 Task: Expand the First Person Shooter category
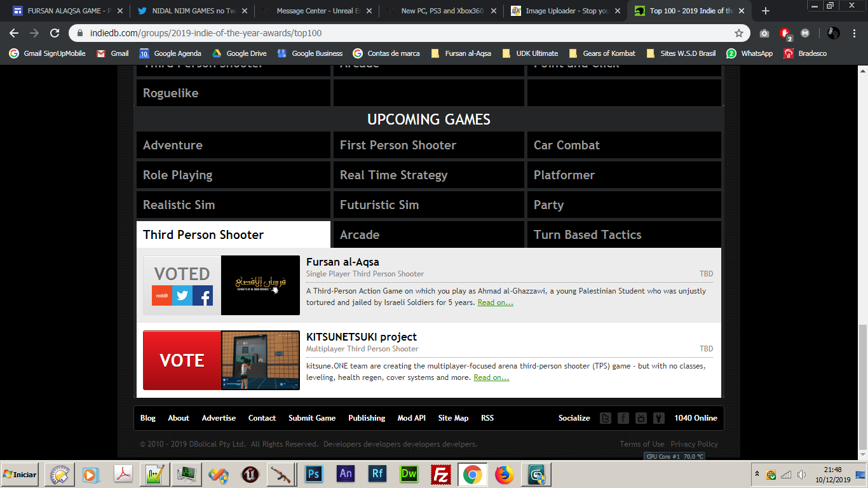click(398, 145)
